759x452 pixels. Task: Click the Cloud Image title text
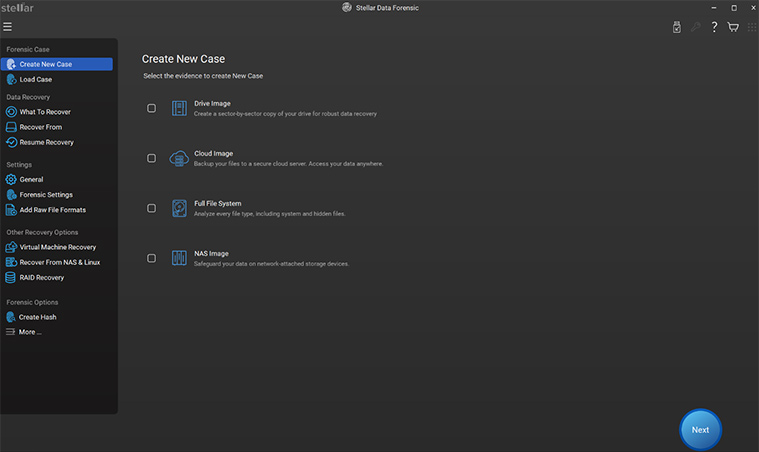(213, 153)
